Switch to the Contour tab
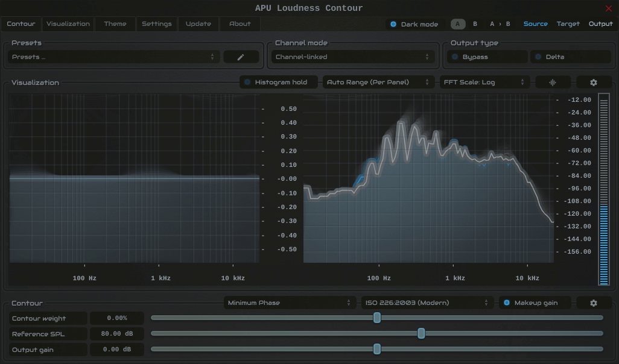This screenshot has height=364, width=619. point(21,24)
